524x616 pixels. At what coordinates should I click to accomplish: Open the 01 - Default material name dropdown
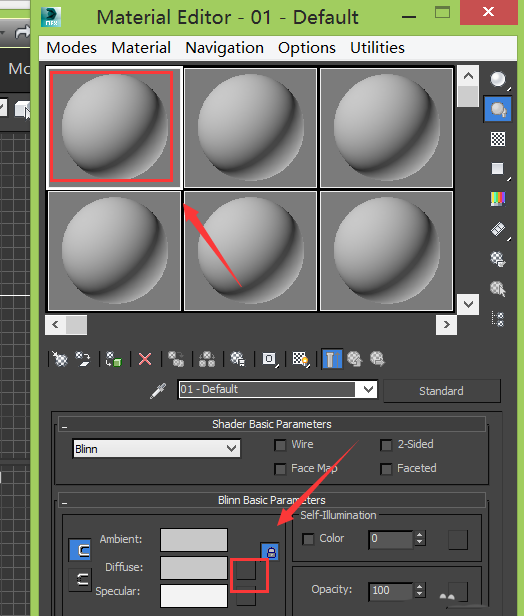(368, 390)
